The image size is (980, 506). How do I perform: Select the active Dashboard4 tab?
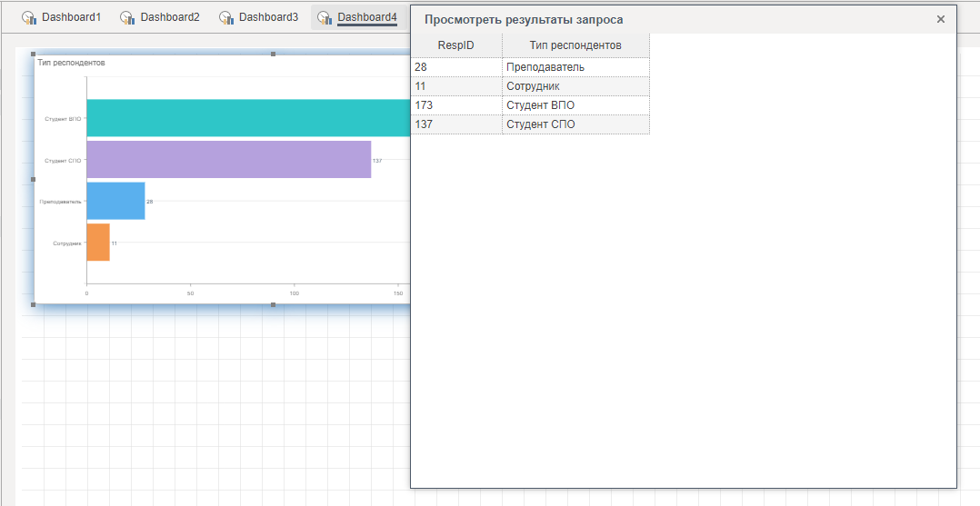(366, 17)
